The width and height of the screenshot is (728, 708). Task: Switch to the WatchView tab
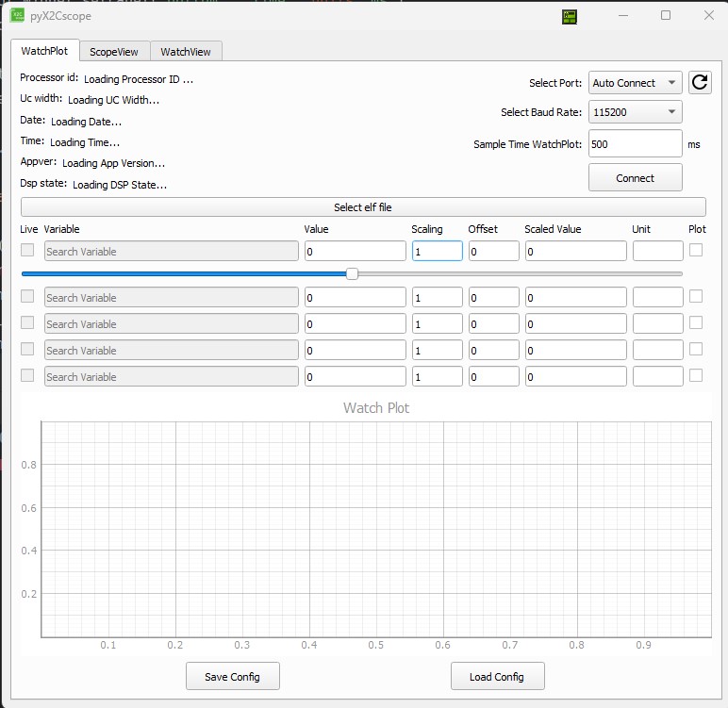pyautogui.click(x=186, y=52)
